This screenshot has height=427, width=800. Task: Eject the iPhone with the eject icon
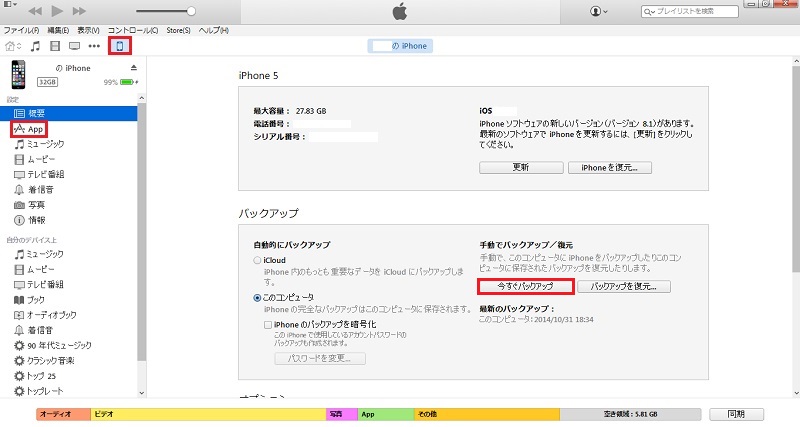point(134,68)
